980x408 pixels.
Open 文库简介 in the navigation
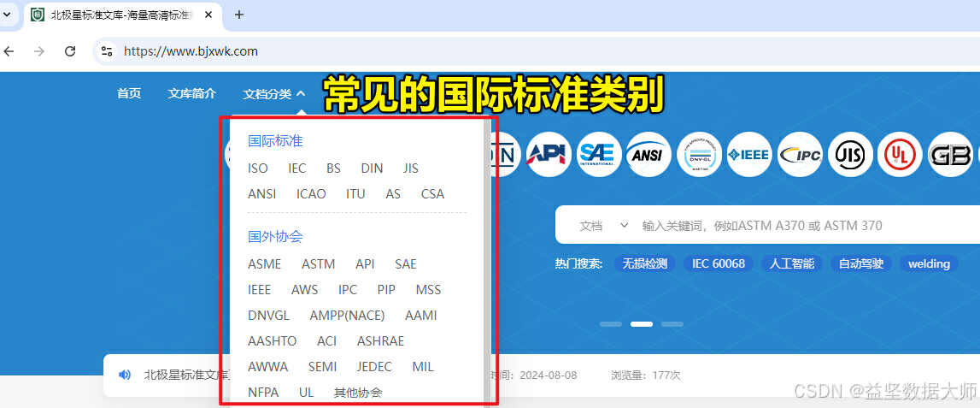(192, 94)
